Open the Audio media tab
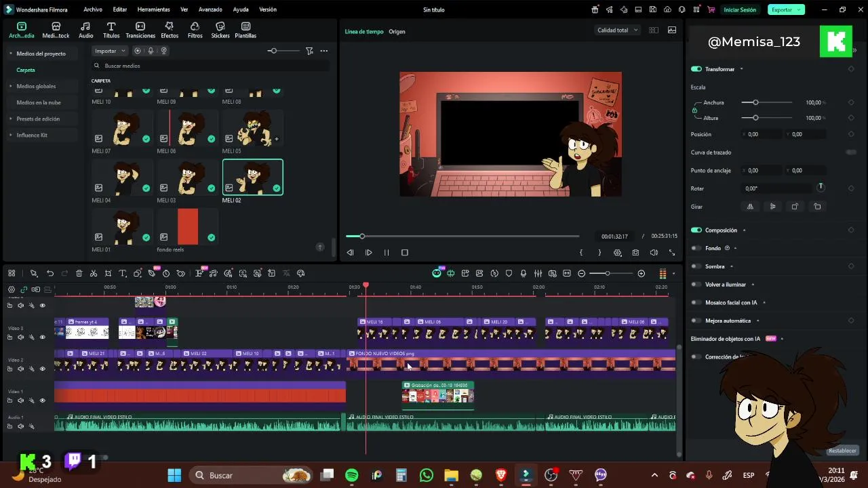 (x=85, y=30)
